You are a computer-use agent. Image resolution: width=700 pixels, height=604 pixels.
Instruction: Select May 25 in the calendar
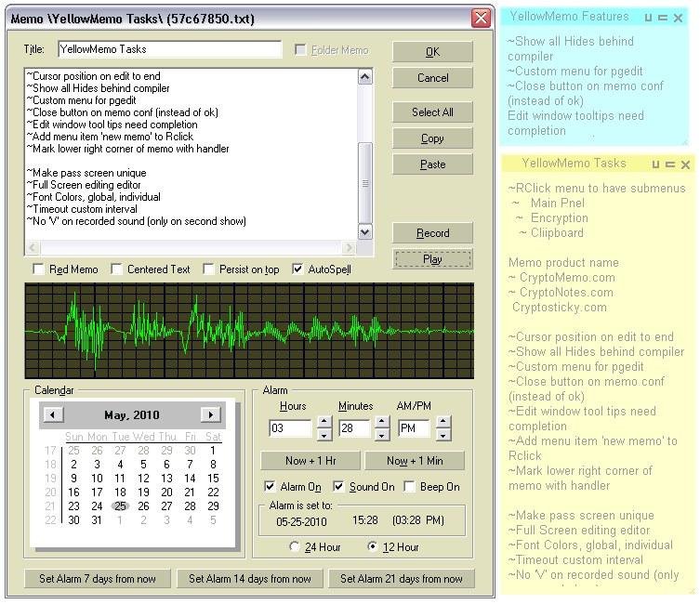click(x=120, y=506)
